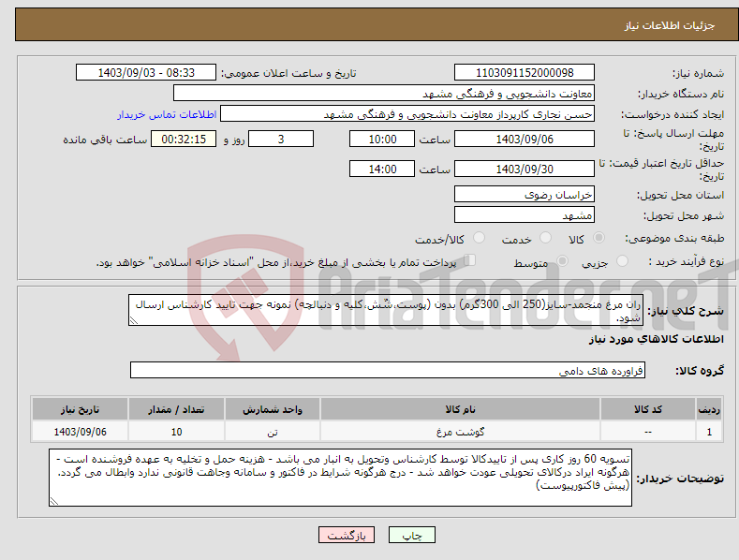Click the واحد شمارش column header
The width and height of the screenshot is (739, 560).
(x=273, y=409)
